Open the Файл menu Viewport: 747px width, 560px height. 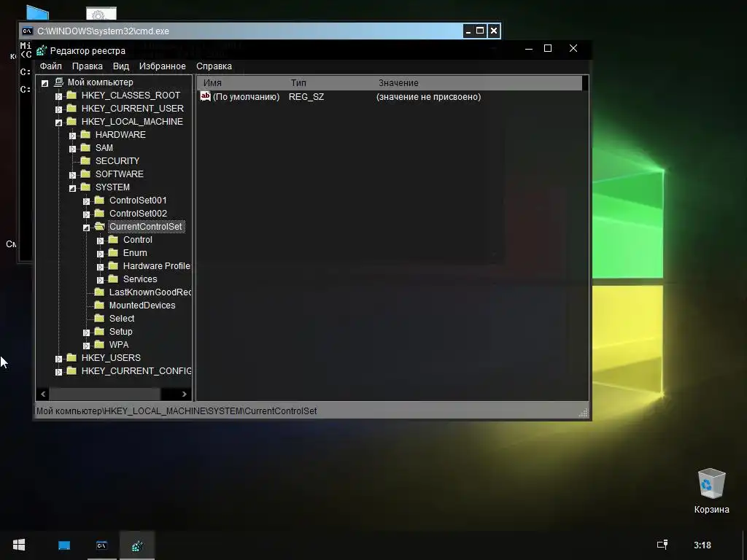click(x=50, y=66)
